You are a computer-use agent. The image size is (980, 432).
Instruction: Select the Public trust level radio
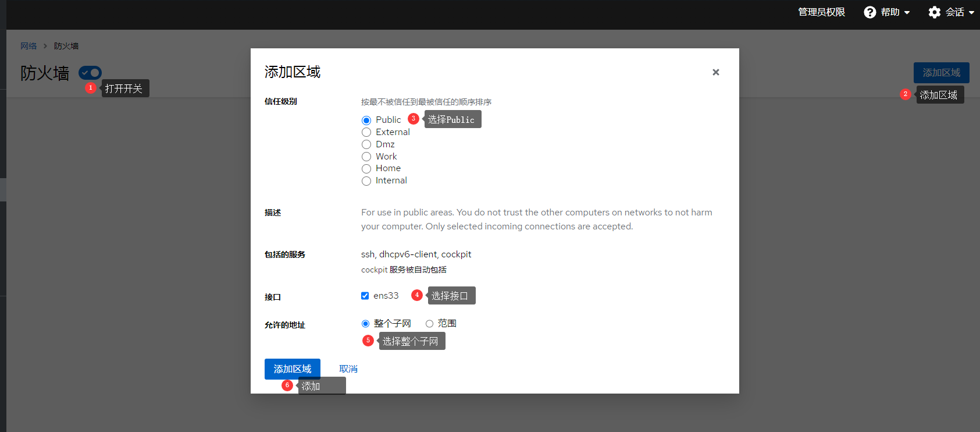tap(366, 121)
